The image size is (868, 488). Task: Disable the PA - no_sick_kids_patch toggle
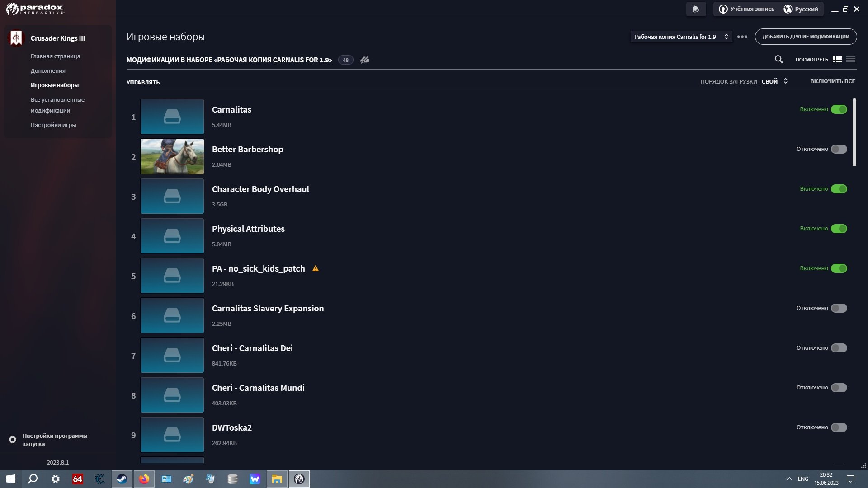point(839,268)
